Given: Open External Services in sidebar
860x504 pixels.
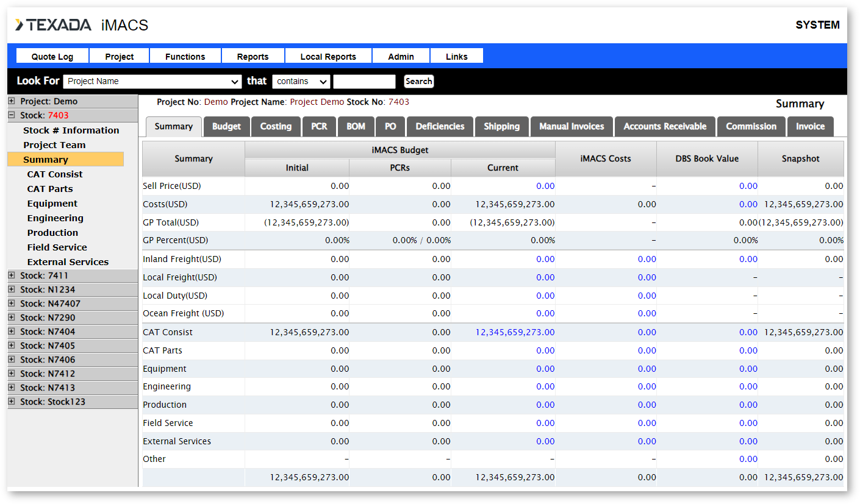Looking at the screenshot, I should (68, 262).
